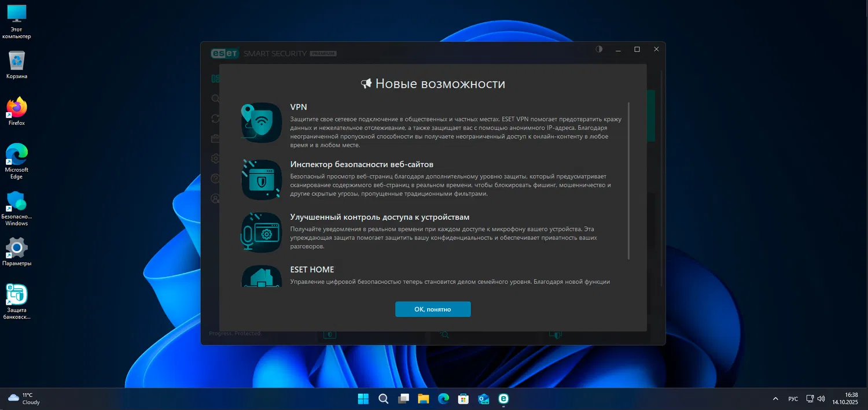The height and width of the screenshot is (410, 868).
Task: Click the ESET taskbar icon
Action: 503,398
